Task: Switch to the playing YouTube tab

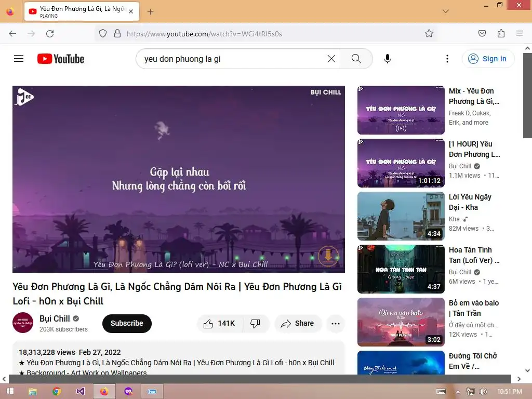Action: [x=82, y=11]
